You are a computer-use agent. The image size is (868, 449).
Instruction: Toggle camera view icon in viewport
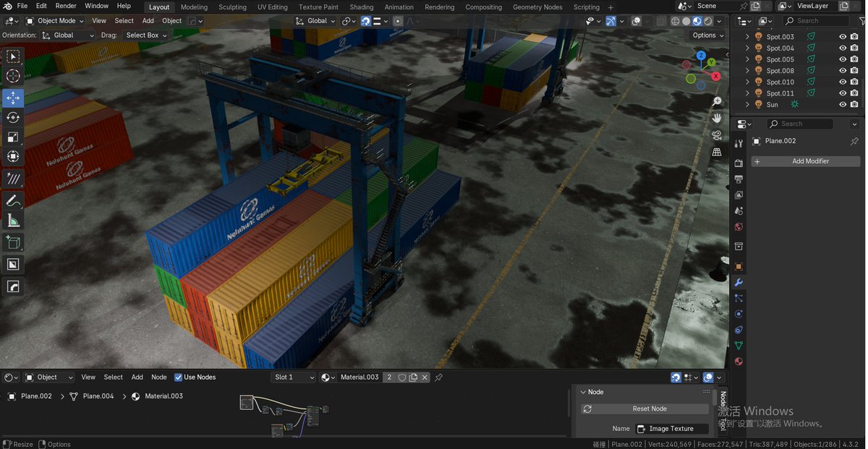coord(717,135)
